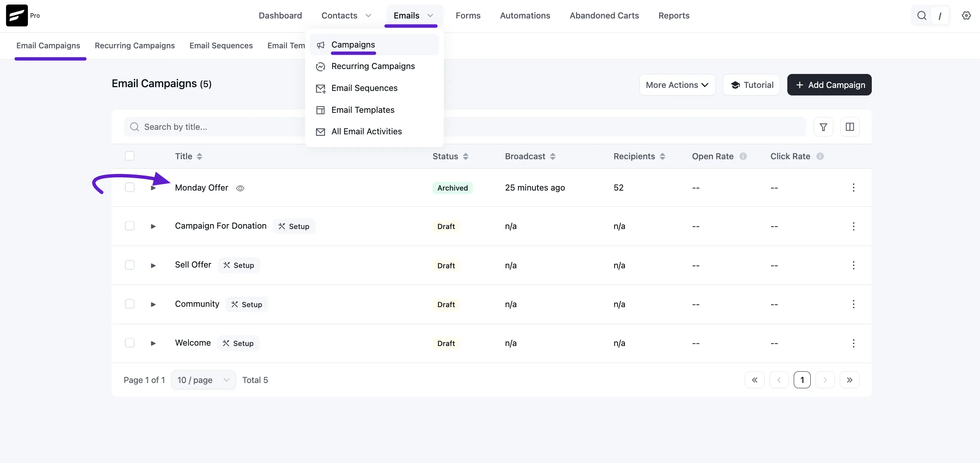Switch to Recurring Campaigns sub-tab
Screen dimensions: 980x463
tap(135, 45)
